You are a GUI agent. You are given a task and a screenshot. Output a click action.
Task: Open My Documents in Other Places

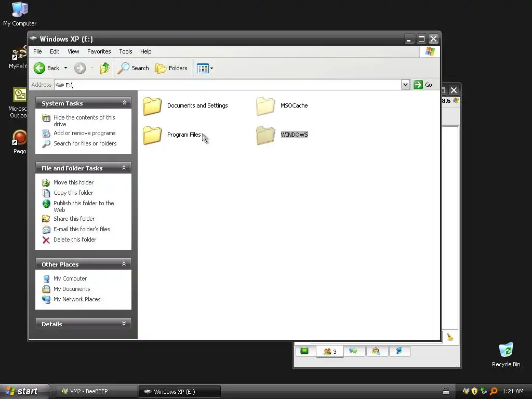pyautogui.click(x=72, y=289)
